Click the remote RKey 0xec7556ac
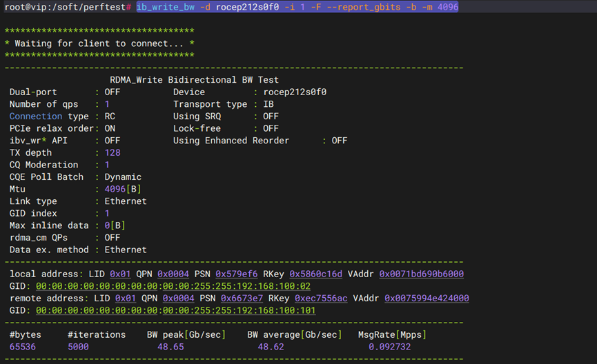 (x=321, y=299)
